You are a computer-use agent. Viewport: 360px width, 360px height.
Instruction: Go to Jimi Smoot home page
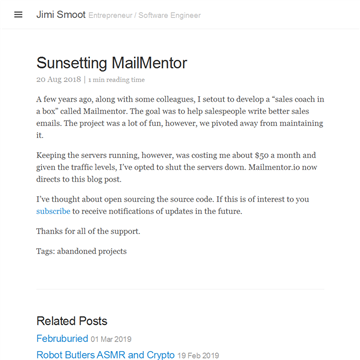[x=61, y=15]
